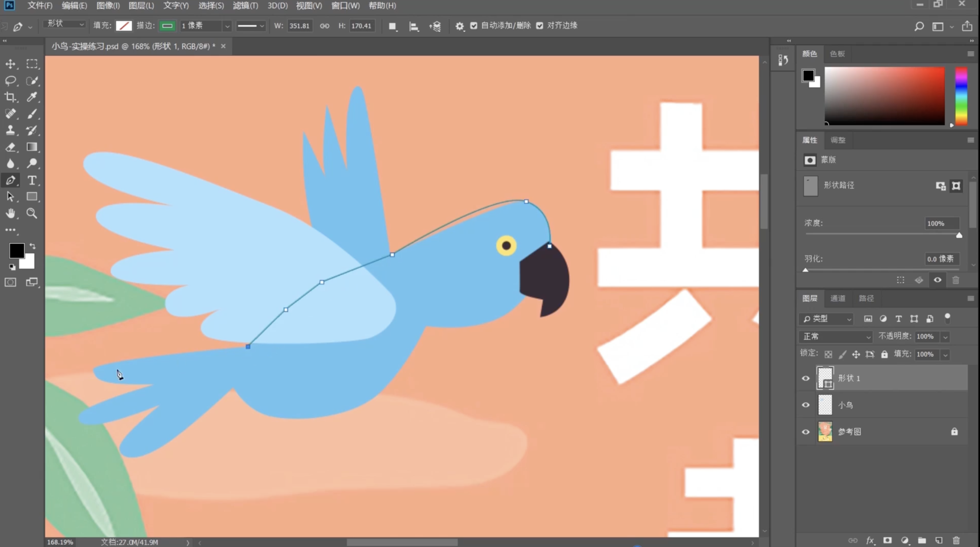Hide the 小鸟 layer
The width and height of the screenshot is (980, 547).
pos(806,405)
